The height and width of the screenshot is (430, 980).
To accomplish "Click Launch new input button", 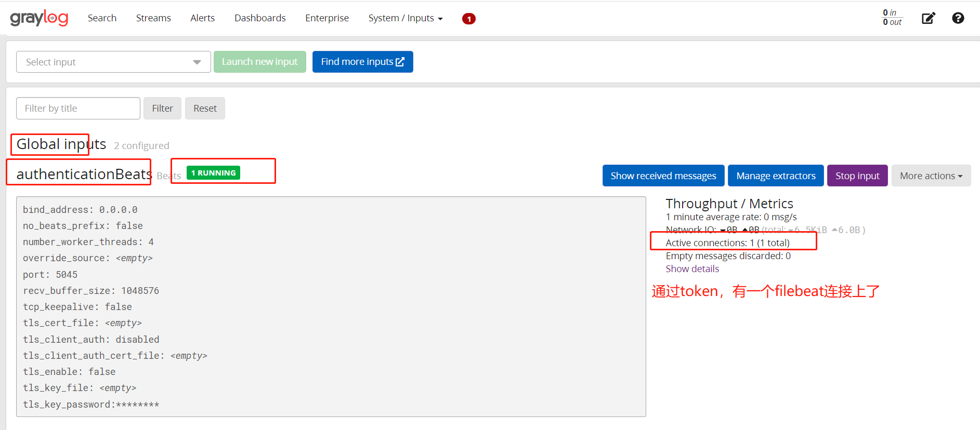I will 259,62.
